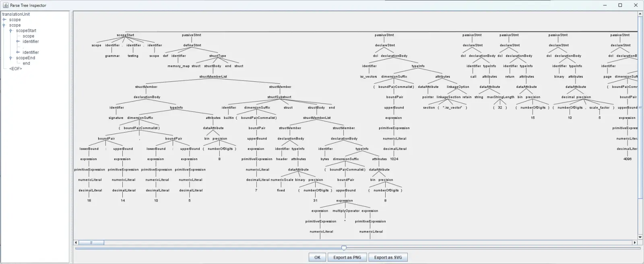Select the translationUnit root node
Screen dimensions: 644x264
[x=16, y=14]
